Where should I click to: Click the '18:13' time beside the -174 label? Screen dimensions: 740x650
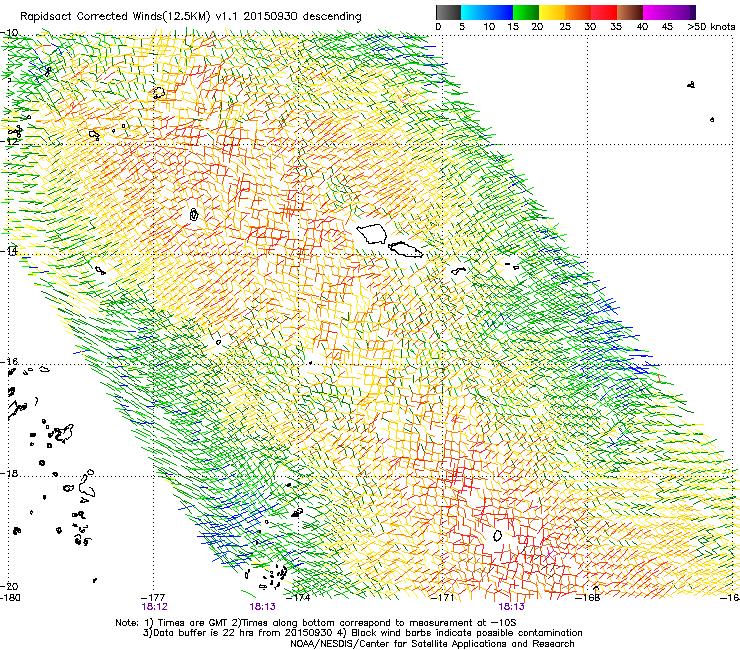click(262, 607)
